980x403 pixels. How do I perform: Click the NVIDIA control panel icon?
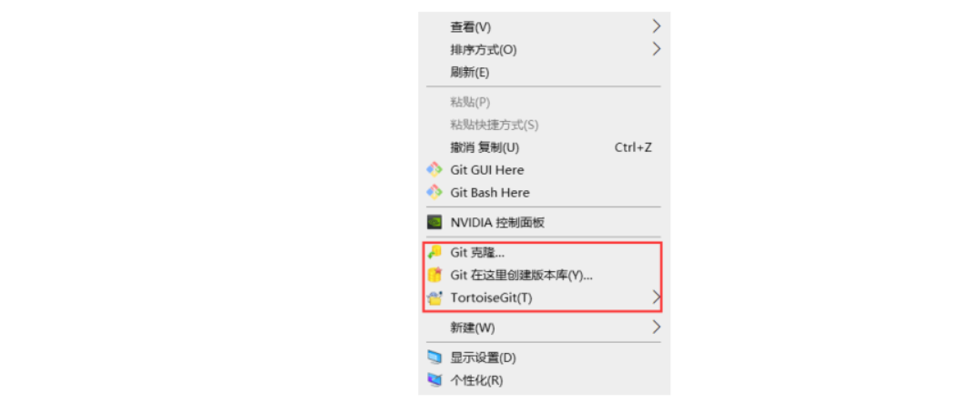(x=434, y=222)
